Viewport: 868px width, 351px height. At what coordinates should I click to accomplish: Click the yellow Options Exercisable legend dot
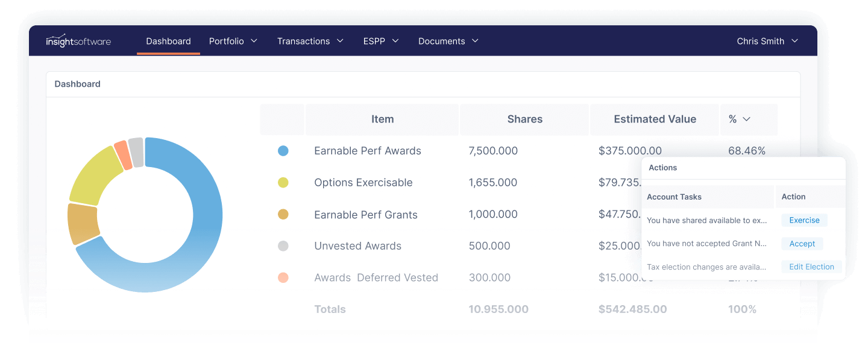283,182
